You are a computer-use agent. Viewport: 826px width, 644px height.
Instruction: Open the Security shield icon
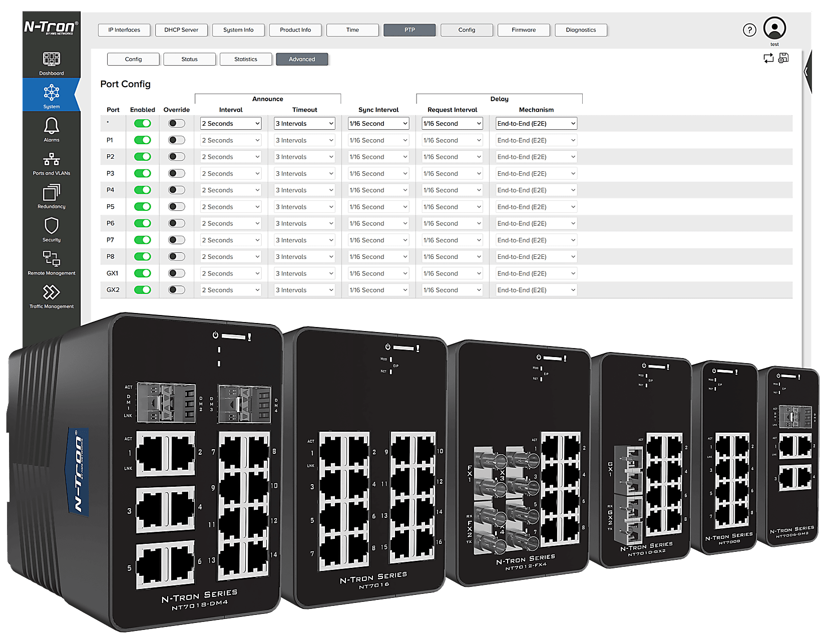tap(51, 226)
